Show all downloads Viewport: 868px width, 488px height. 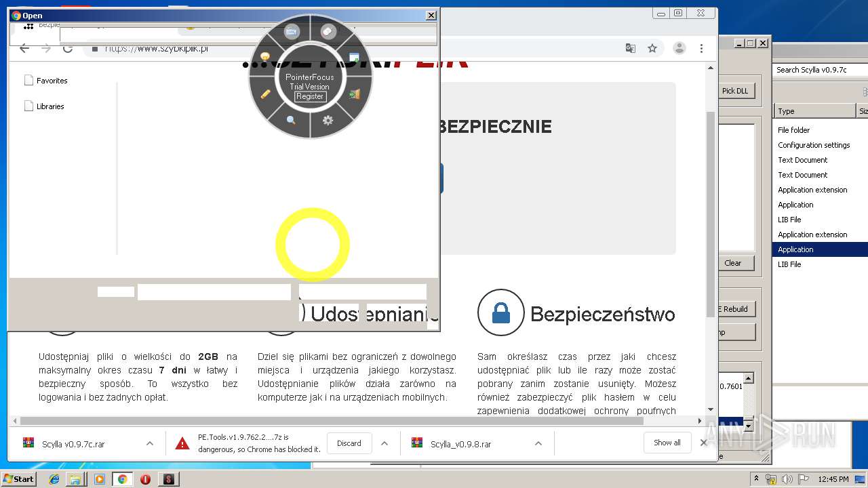[x=667, y=443]
